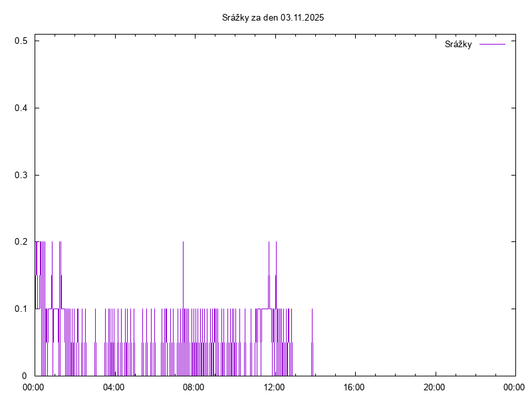The image size is (532, 399).
Task: Click the 0.3 y-axis tick label
Action: point(21,175)
